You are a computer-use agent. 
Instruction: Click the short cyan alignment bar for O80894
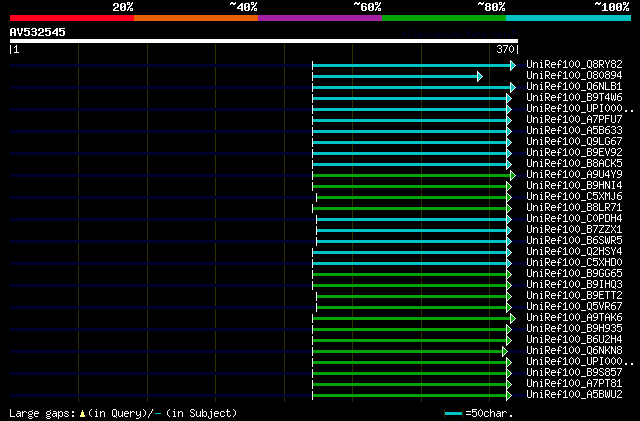pyautogui.click(x=398, y=76)
